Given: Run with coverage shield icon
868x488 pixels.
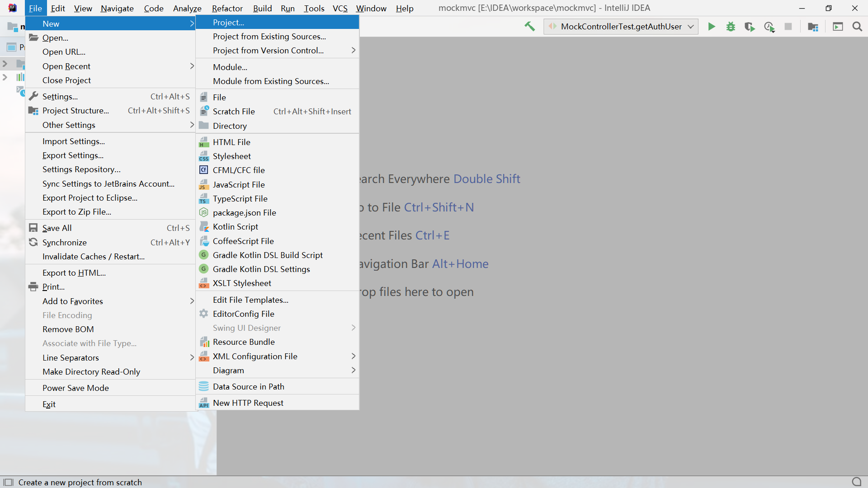Looking at the screenshot, I should (x=750, y=27).
